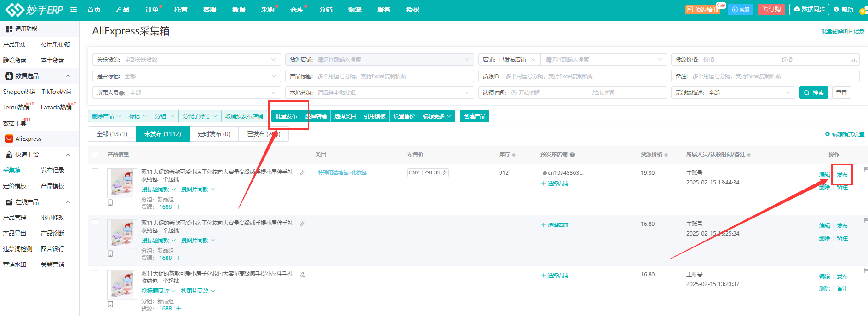Screen dimensions: 868x316
Task: Click the help icon beside 预发布店铺 column header
Action: 572,155
